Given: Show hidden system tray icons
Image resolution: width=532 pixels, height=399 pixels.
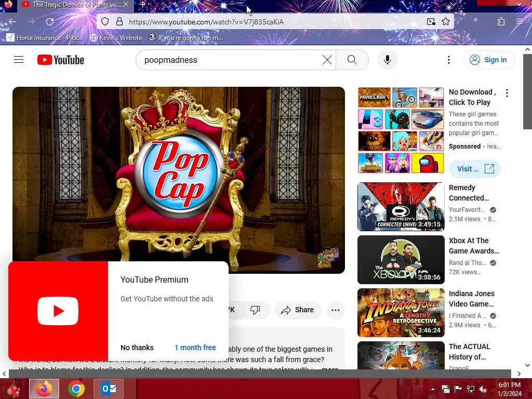Looking at the screenshot, I should (433, 389).
